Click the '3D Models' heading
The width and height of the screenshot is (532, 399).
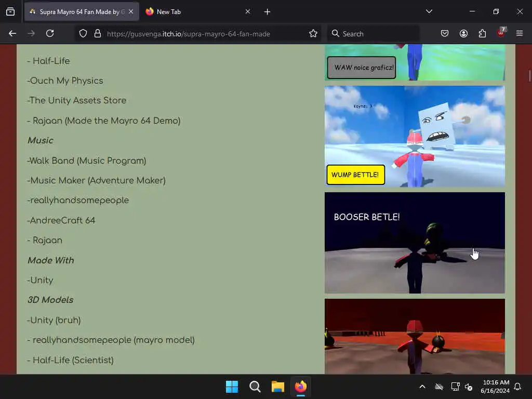(x=50, y=300)
